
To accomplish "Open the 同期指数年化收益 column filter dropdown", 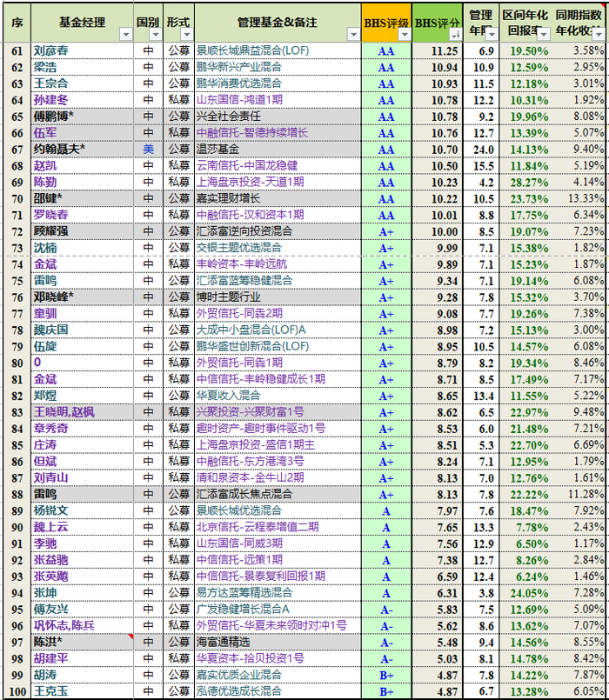I will coord(599,35).
